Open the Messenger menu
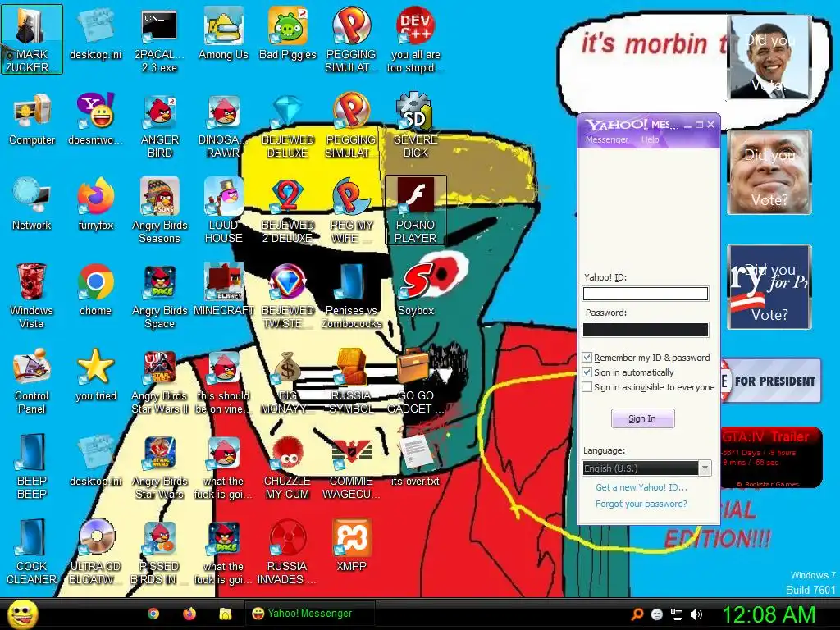Screen dimensions: 840x630 click(x=606, y=139)
